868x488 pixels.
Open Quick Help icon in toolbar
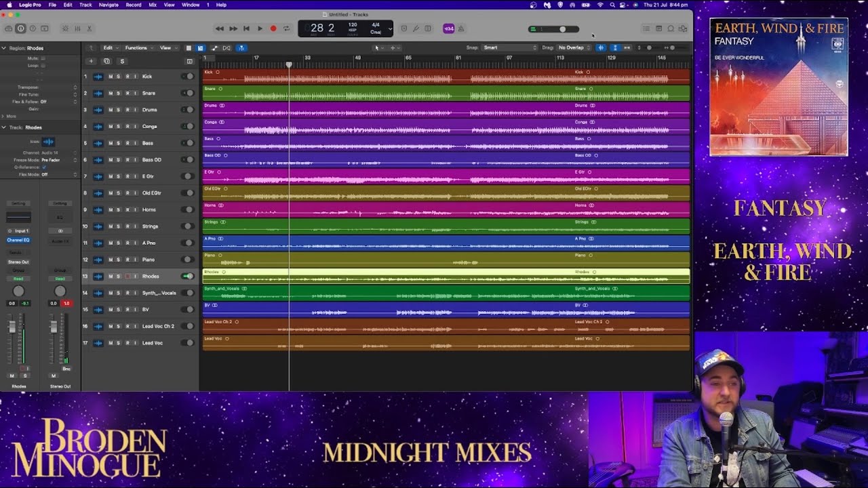[x=33, y=28]
